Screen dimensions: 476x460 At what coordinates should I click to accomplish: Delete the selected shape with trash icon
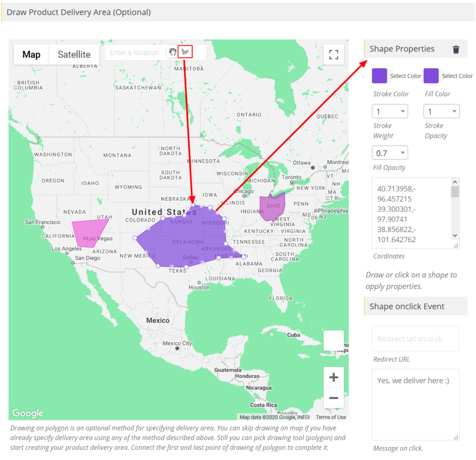456,48
